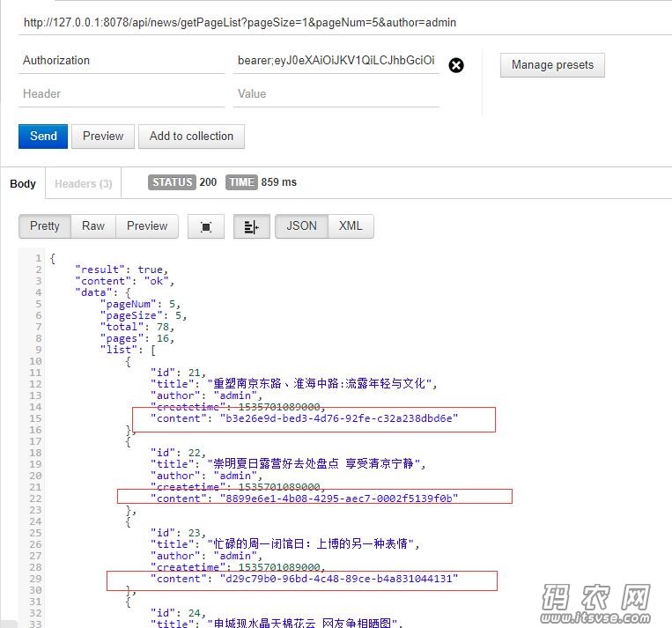
Task: Click the Preview button beside Send
Action: click(x=103, y=137)
